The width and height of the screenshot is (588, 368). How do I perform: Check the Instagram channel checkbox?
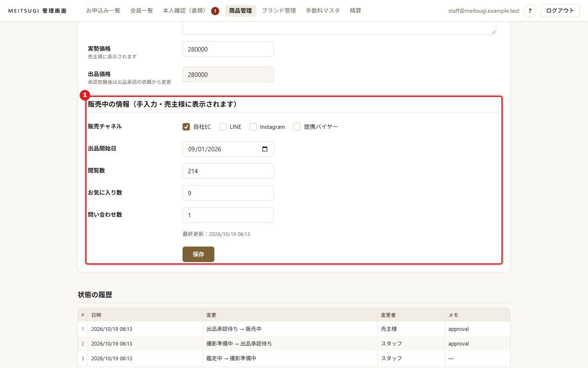click(253, 127)
